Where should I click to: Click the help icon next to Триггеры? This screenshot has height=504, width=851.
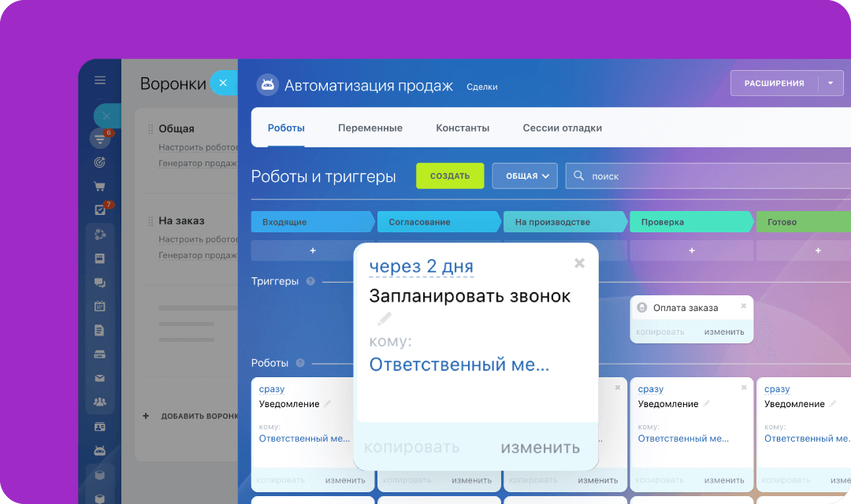(310, 281)
